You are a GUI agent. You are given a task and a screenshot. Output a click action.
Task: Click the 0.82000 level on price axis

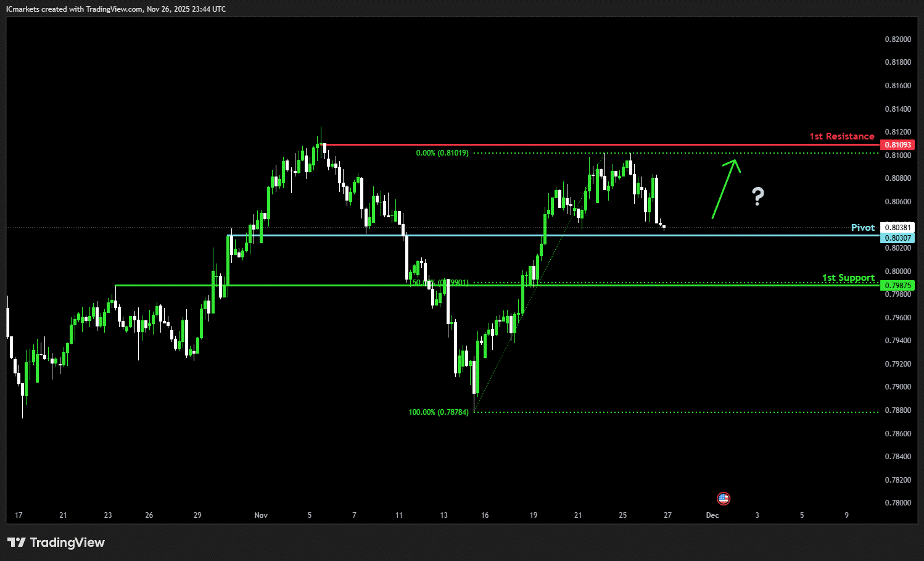[897, 39]
